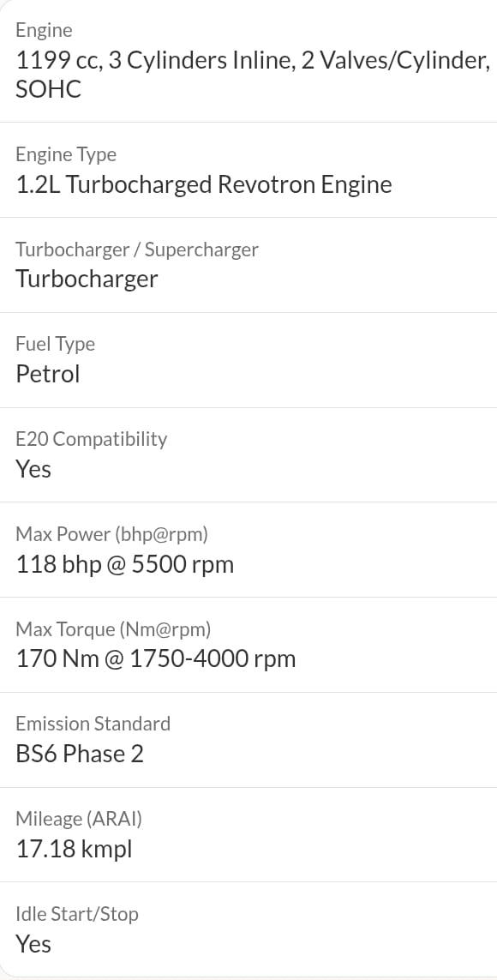Select the E20 Compatibility label
Image resolution: width=497 pixels, height=980 pixels.
(x=91, y=439)
